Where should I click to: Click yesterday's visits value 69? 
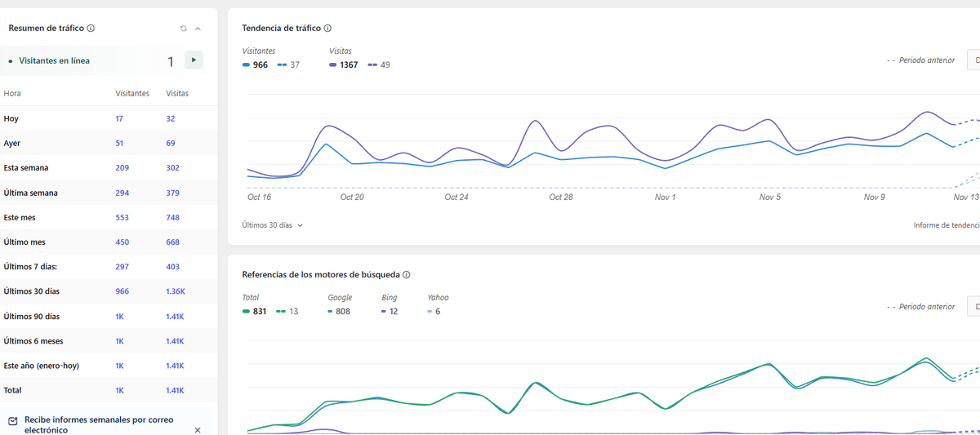(x=171, y=144)
